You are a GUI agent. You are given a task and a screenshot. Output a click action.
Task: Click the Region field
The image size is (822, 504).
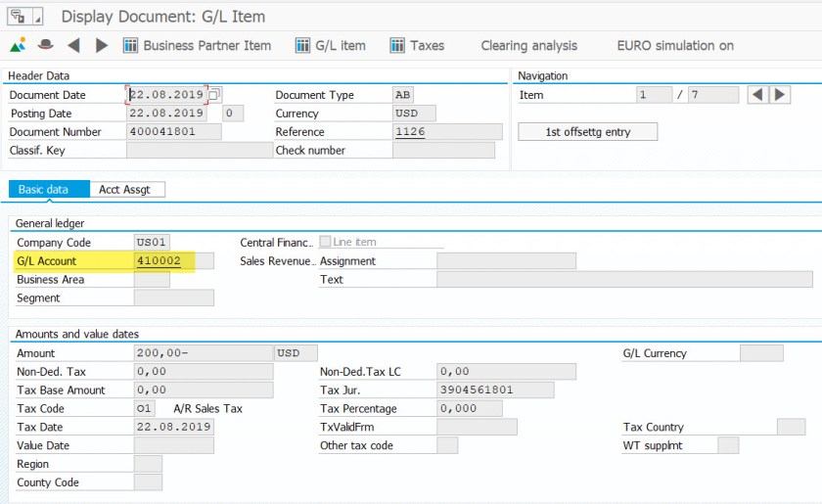[x=148, y=464]
